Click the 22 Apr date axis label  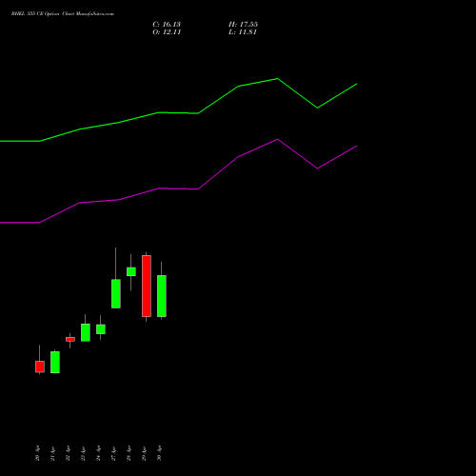[x=68, y=453]
